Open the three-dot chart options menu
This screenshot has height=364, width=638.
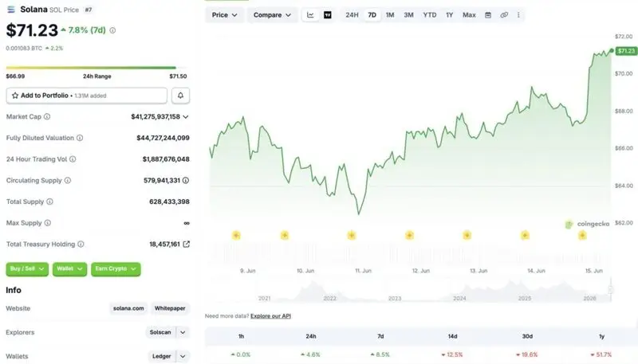pyautogui.click(x=518, y=15)
